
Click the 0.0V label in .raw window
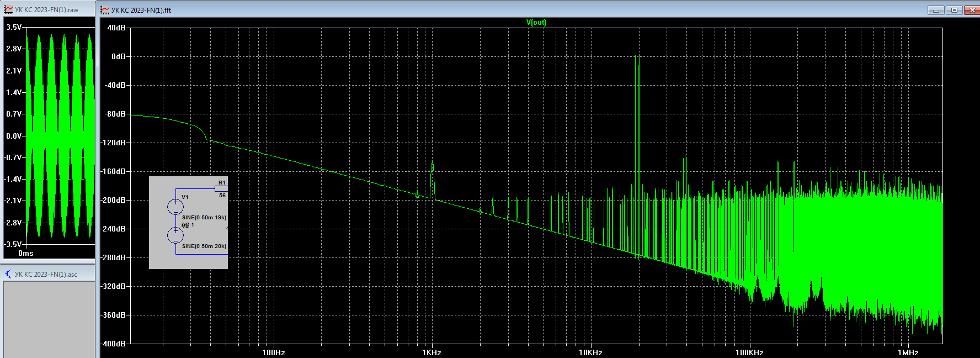click(x=14, y=136)
